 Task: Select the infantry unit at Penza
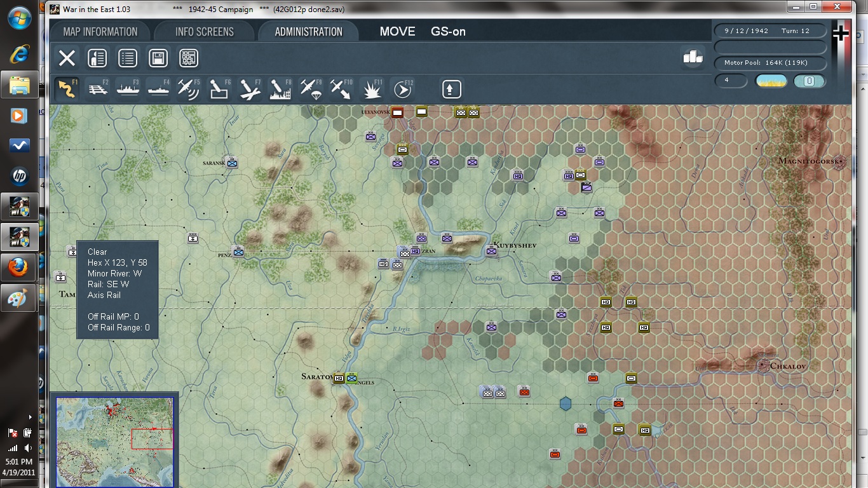tap(238, 252)
